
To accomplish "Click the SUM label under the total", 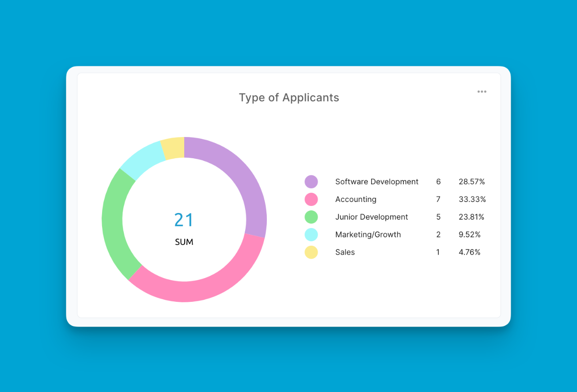I will [184, 242].
